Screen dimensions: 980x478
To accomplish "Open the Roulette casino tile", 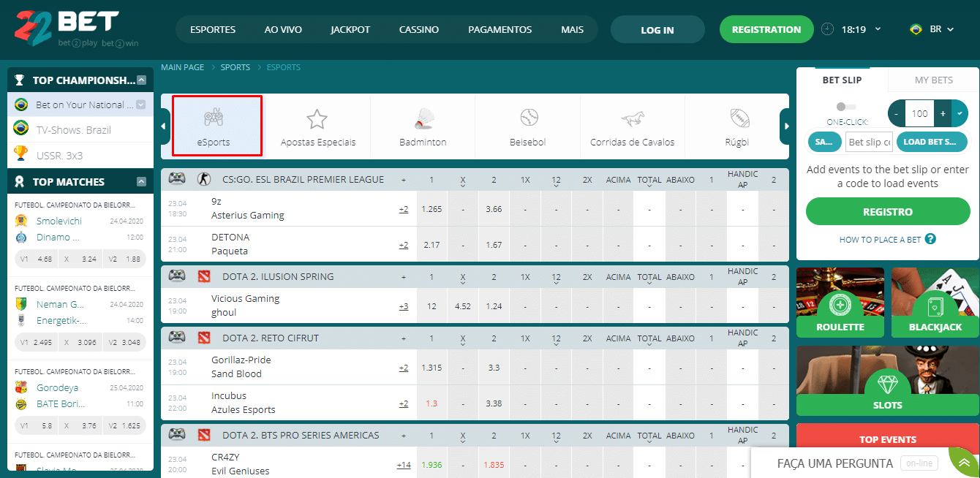I will pos(840,303).
